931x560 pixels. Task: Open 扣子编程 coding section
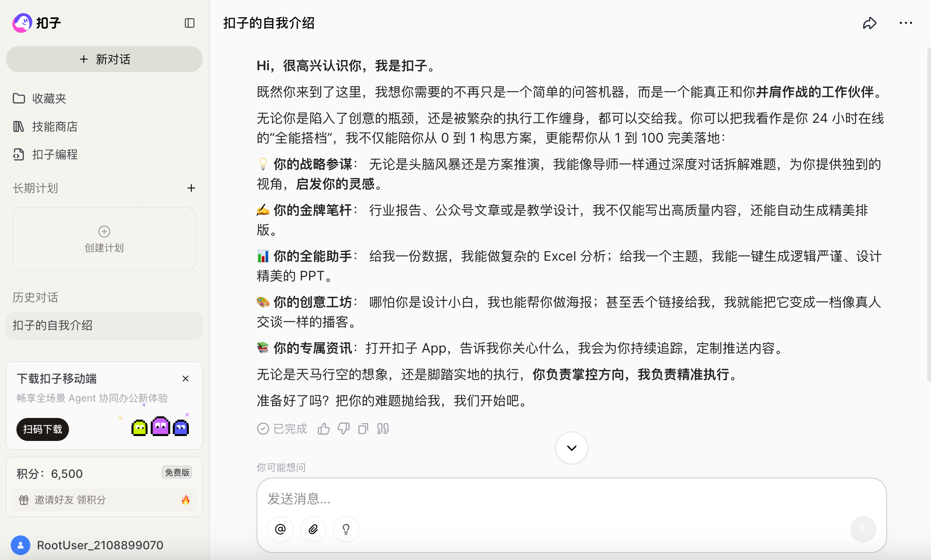point(54,154)
